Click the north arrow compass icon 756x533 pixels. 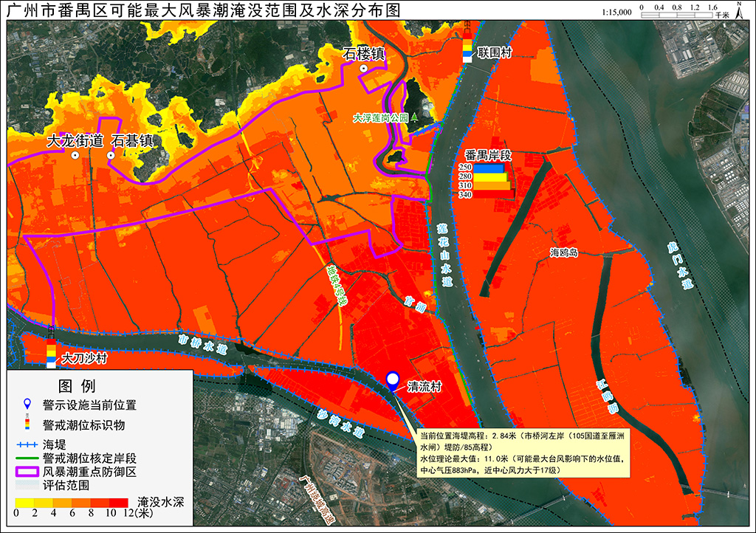pos(739,10)
